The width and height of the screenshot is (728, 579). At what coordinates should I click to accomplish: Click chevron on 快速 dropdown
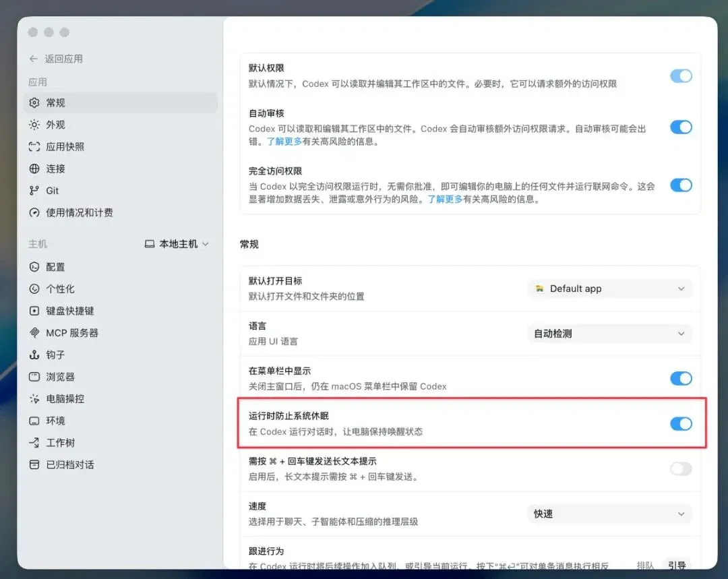pos(681,514)
